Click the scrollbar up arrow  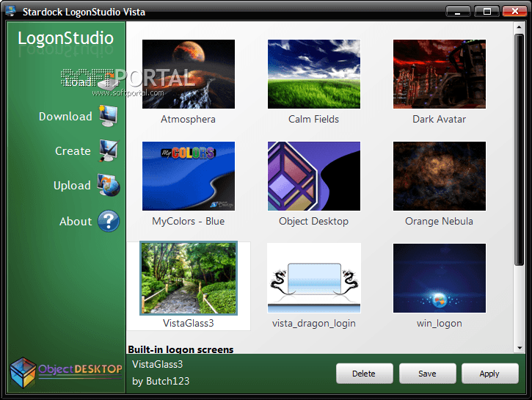click(519, 26)
